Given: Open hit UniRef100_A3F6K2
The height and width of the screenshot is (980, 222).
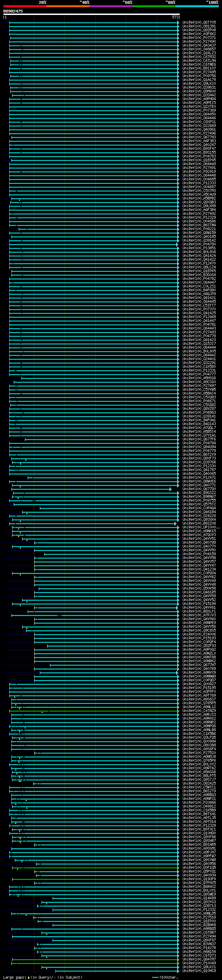Looking at the screenshot, I should [199, 34].
